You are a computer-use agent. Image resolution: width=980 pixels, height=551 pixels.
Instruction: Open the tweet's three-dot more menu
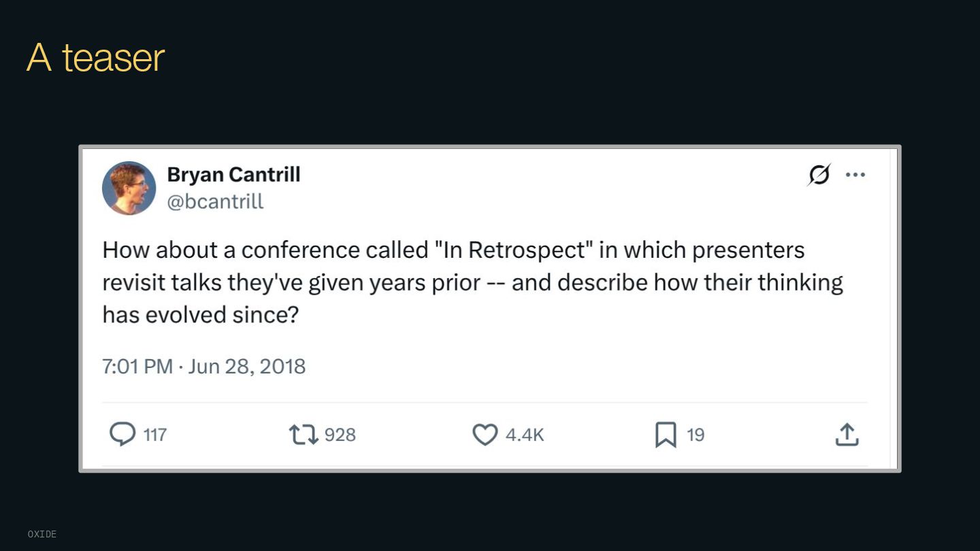[x=855, y=175]
